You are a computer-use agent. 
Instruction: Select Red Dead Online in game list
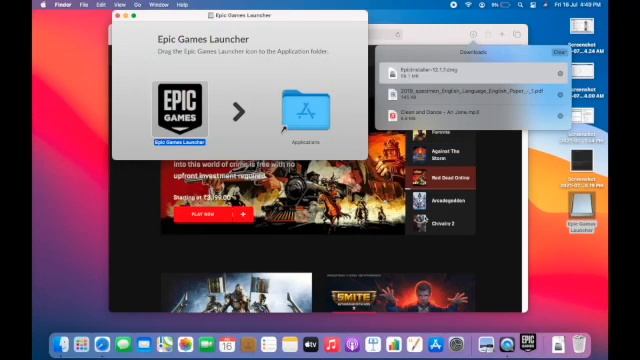441,178
